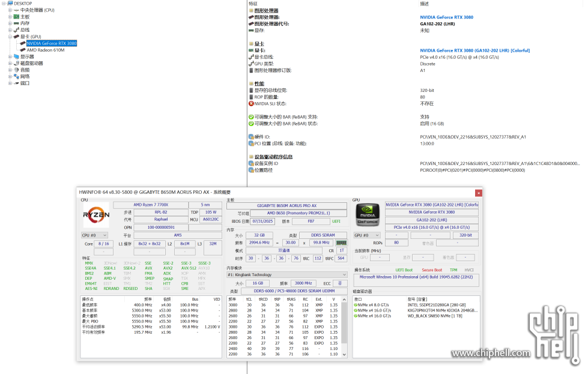Click the memory stick icon beside 内存
The image size is (588, 374).
[16, 23]
